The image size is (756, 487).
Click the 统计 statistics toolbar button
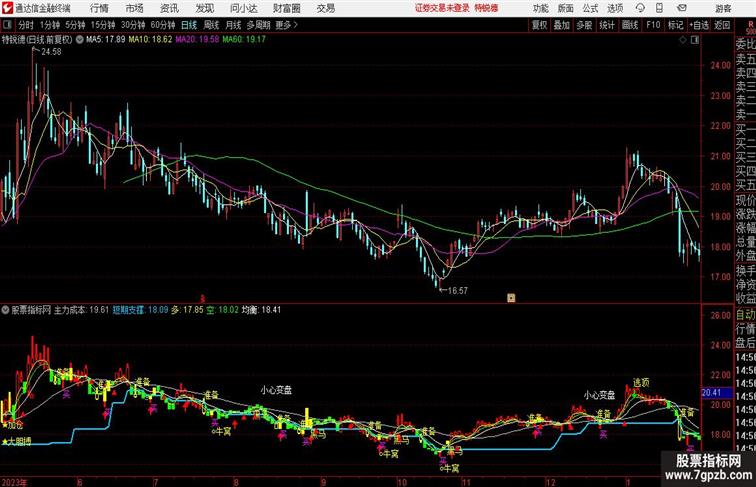(607, 25)
